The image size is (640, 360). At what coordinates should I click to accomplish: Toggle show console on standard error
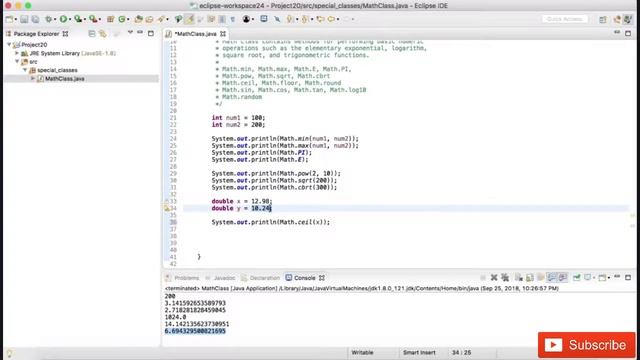[562, 278]
